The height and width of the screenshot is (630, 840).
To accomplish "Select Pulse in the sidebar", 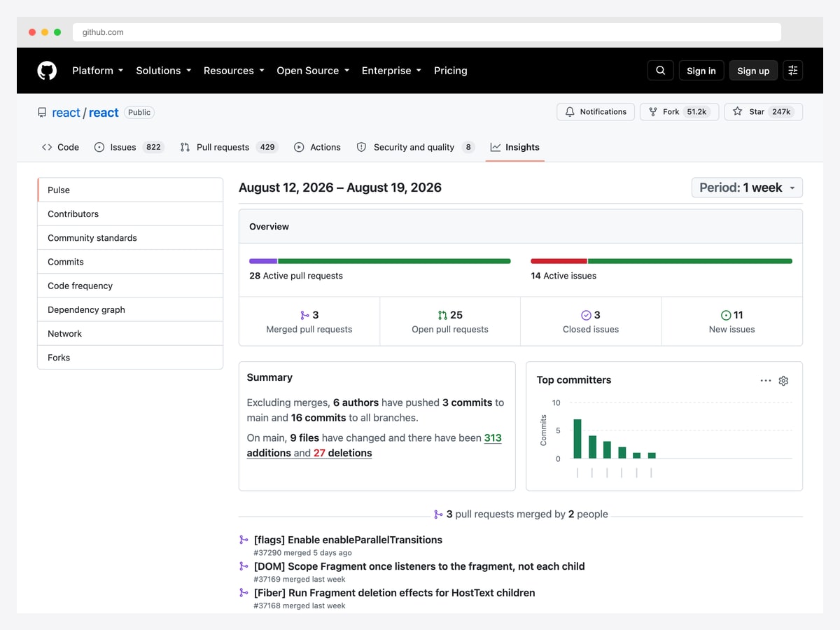I will tap(130, 190).
